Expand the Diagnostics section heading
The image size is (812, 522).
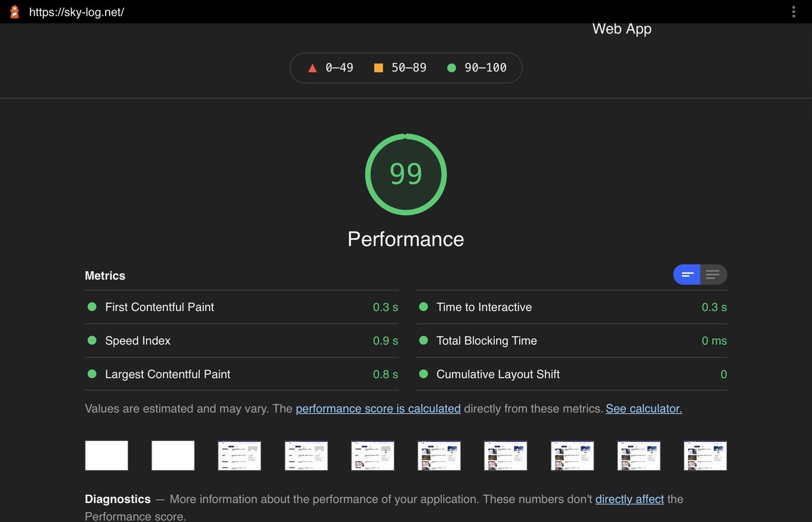[118, 499]
